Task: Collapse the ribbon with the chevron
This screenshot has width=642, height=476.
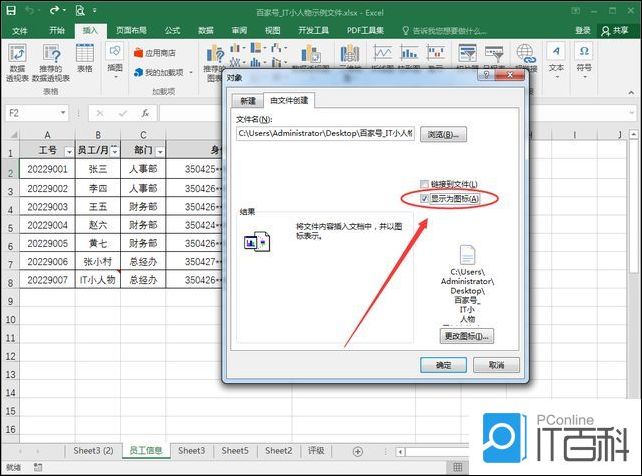Action: [631, 93]
